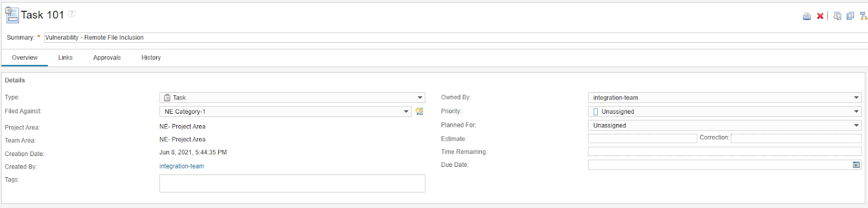Open category browser icon next to Filed Against
The image size is (868, 208).
click(x=419, y=112)
